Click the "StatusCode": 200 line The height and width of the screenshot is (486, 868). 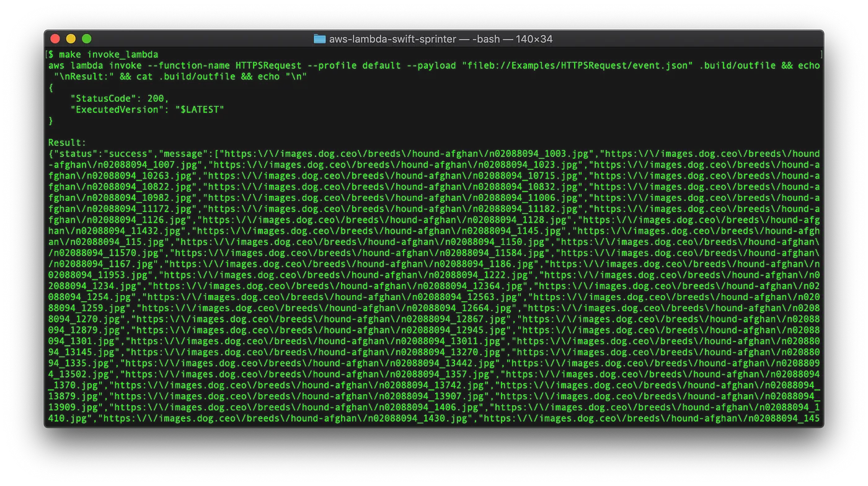120,99
